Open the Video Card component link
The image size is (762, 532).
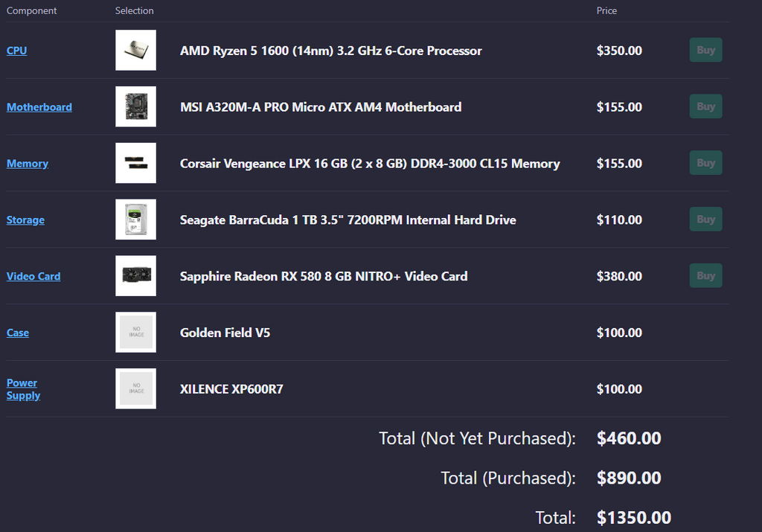click(33, 276)
